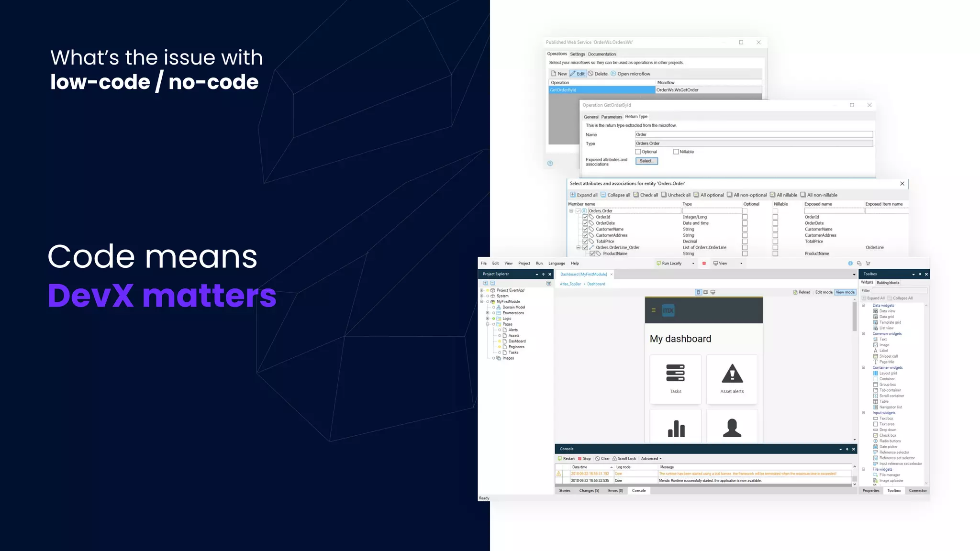This screenshot has height=551, width=980.
Task: Collapse the Pages folder in the tree
Action: [488, 324]
